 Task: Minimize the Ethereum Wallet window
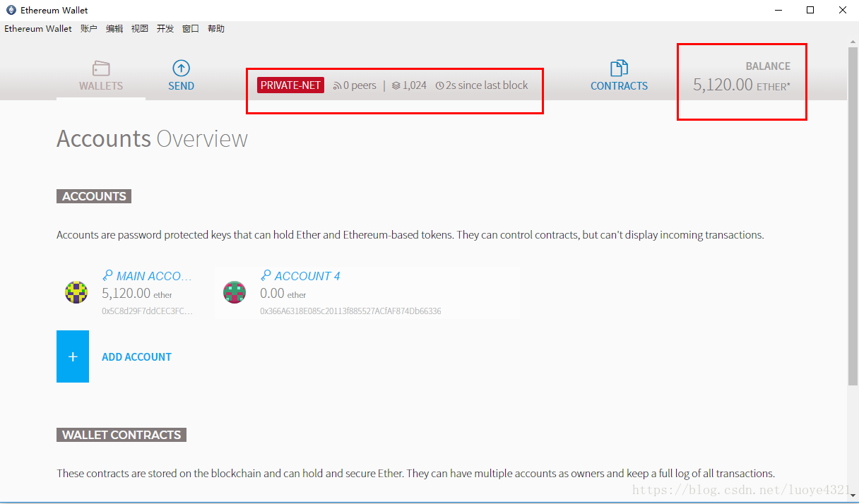tap(778, 10)
